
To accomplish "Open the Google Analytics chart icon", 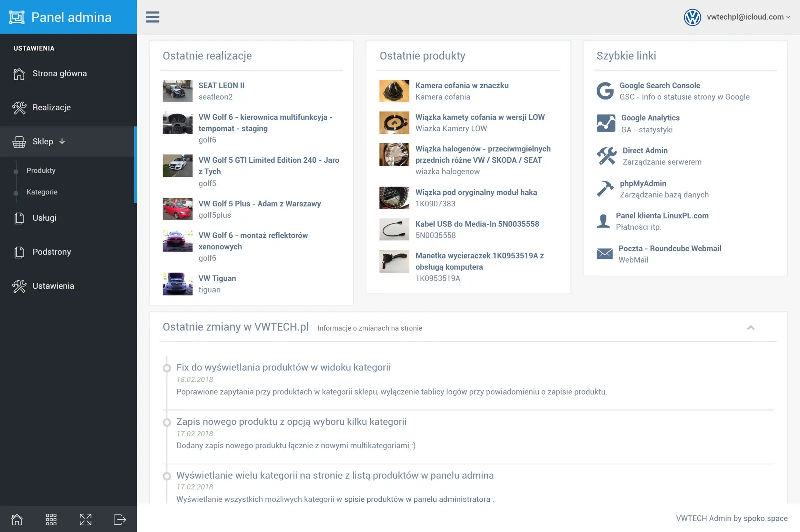I will (606, 123).
